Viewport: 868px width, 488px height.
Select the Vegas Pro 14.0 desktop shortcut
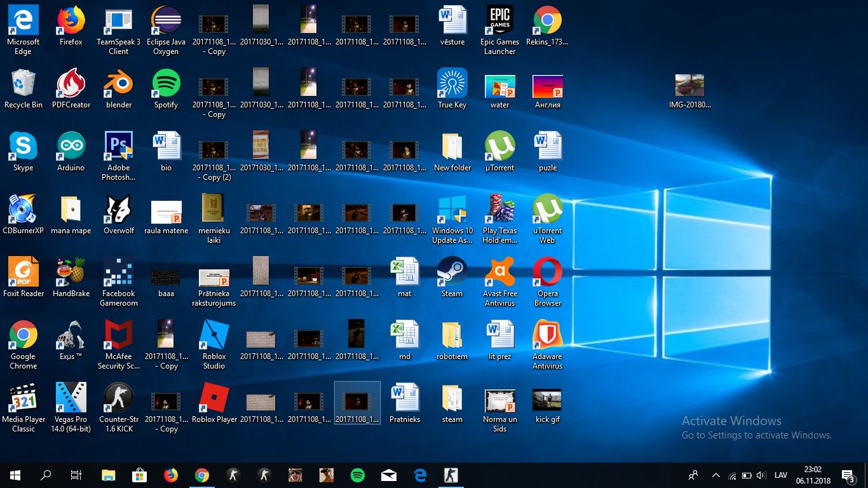click(x=71, y=408)
